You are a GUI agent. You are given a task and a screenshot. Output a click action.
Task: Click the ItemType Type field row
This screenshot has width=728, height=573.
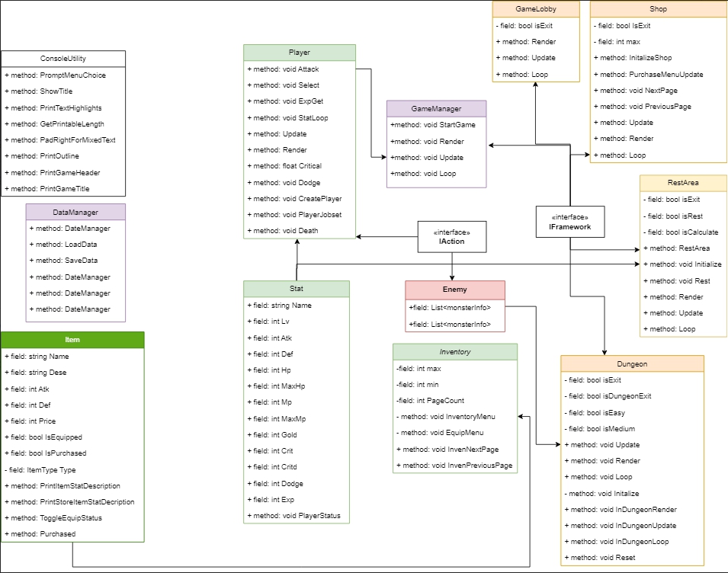72,470
